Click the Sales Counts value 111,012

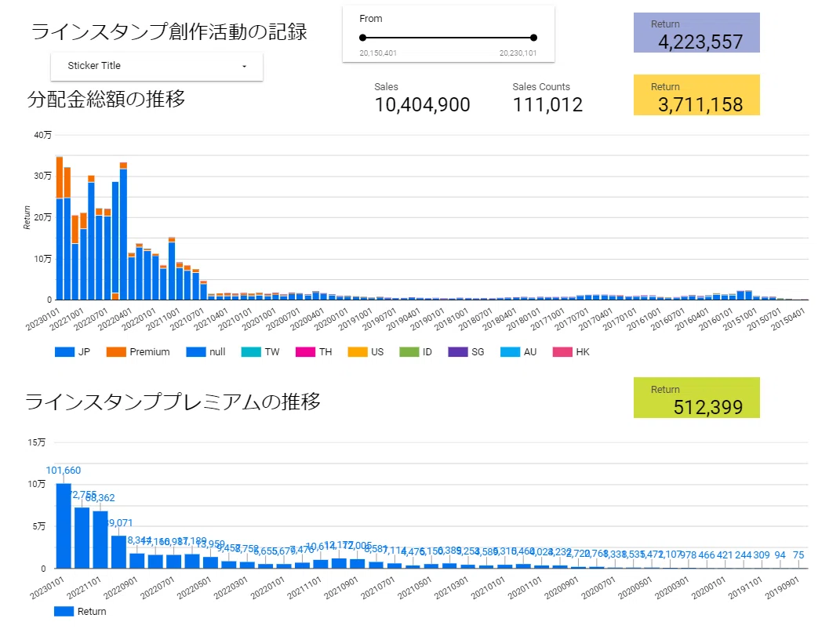coord(547,105)
